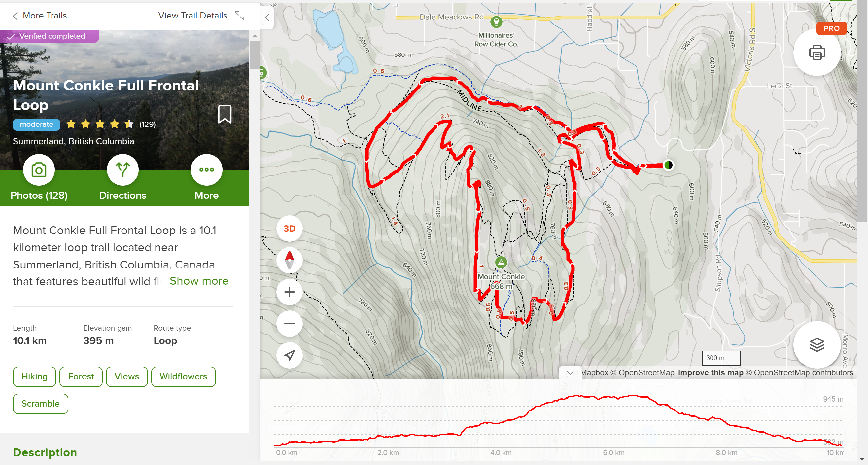The width and height of the screenshot is (868, 465).
Task: Collapse the trail info side panel
Action: pos(267,17)
